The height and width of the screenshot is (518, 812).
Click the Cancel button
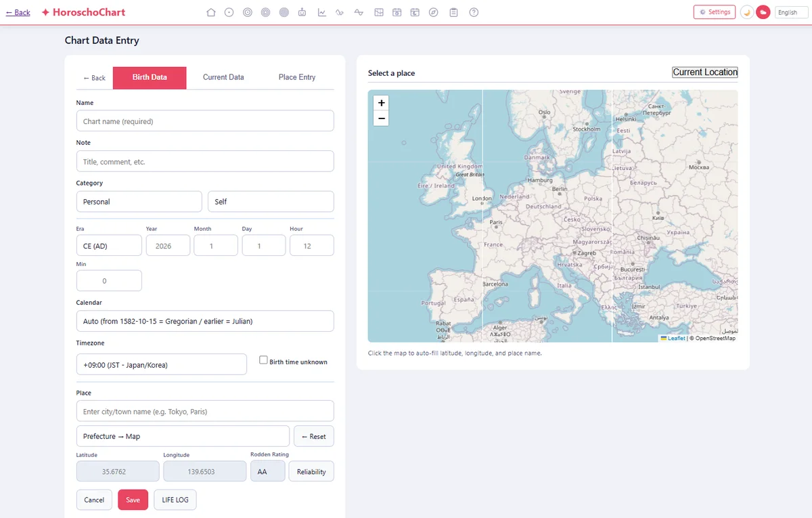tap(94, 500)
